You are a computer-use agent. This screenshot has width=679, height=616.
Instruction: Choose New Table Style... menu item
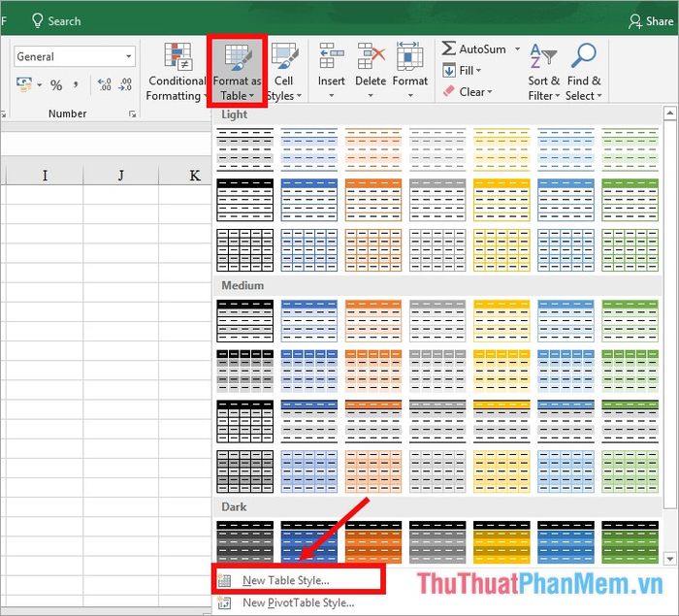298,580
